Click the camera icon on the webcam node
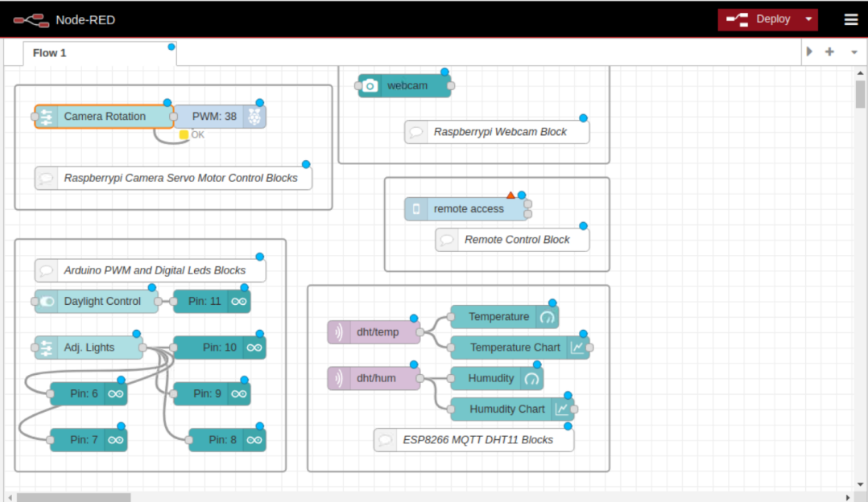Viewport: 868px width, 502px height. [370, 85]
